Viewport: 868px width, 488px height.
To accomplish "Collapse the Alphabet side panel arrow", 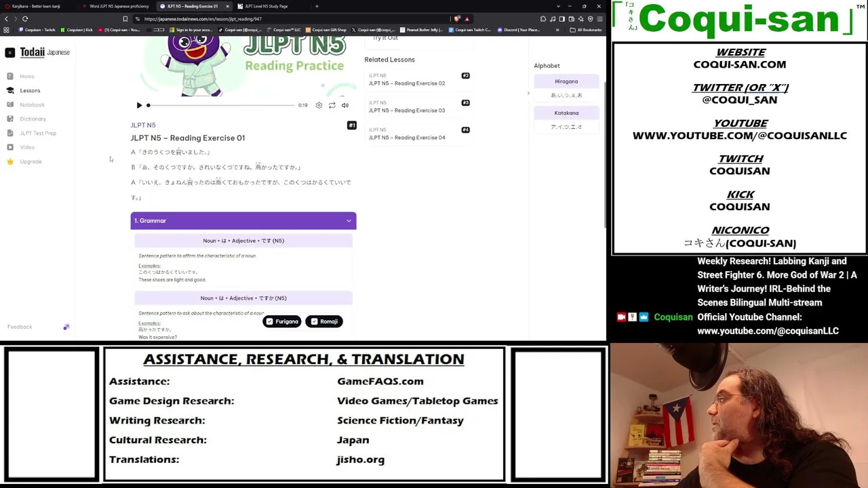I will [528, 94].
